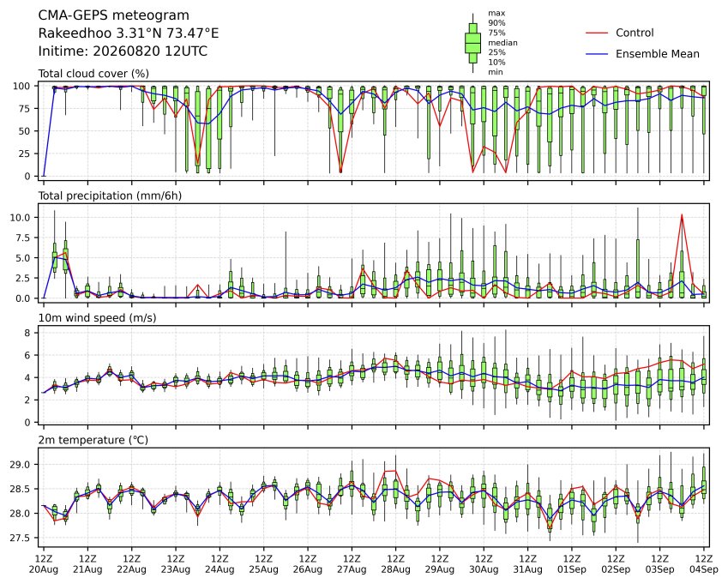Click the Rakeedhoo location coordinates text
Image resolution: width=728 pixels, height=584 pixels.
pyautogui.click(x=128, y=33)
